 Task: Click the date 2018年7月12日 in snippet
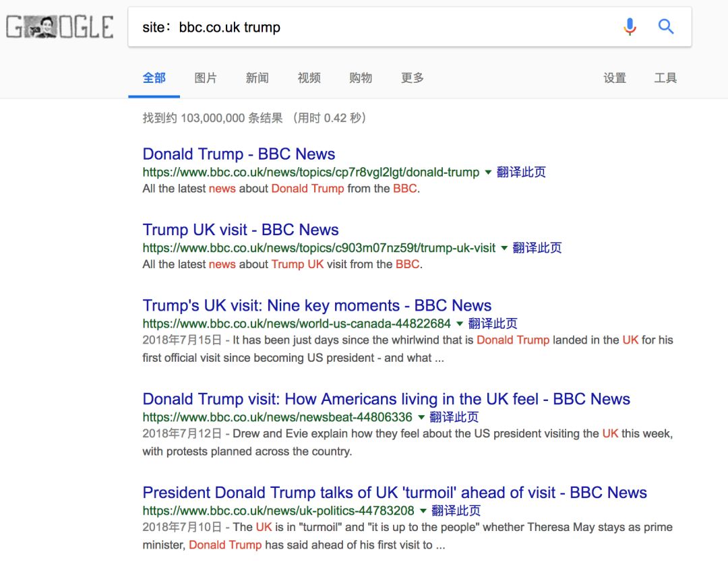(182, 433)
